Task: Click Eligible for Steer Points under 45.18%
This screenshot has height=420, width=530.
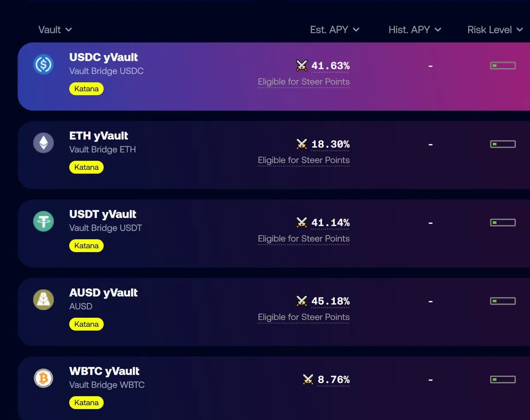Action: (303, 317)
